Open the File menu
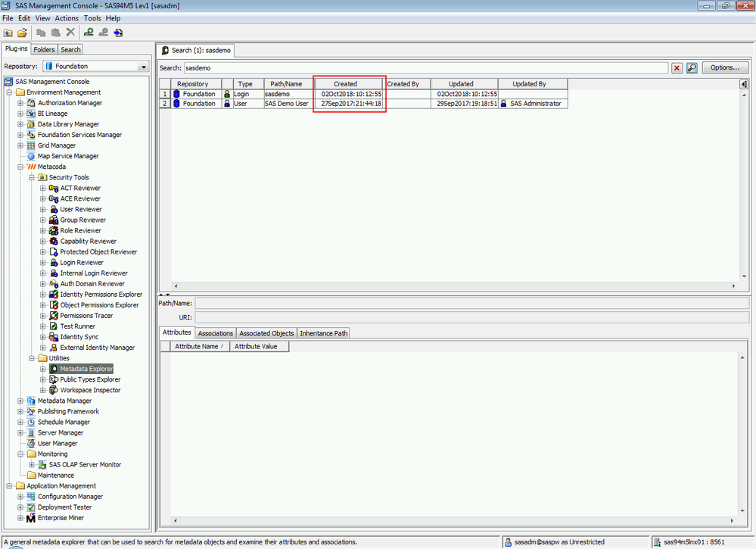 tap(8, 18)
